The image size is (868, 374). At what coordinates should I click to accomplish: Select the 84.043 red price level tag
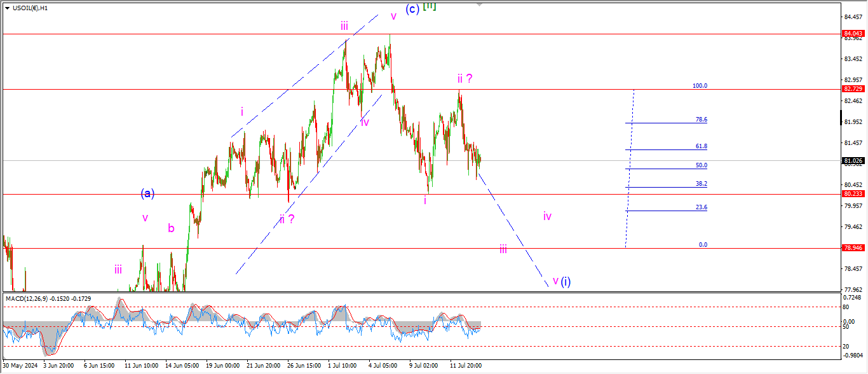click(852, 33)
